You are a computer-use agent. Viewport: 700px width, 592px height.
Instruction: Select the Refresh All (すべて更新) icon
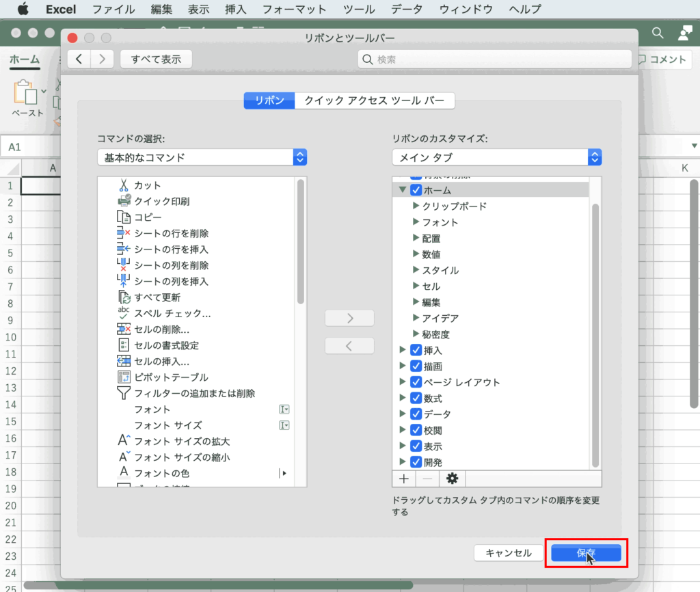coord(124,297)
